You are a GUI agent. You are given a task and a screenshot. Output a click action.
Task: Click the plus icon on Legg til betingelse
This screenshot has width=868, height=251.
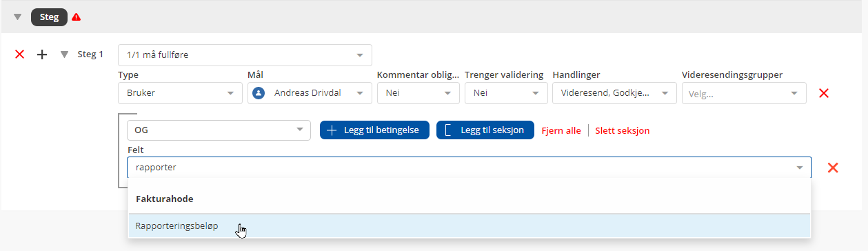(x=332, y=130)
